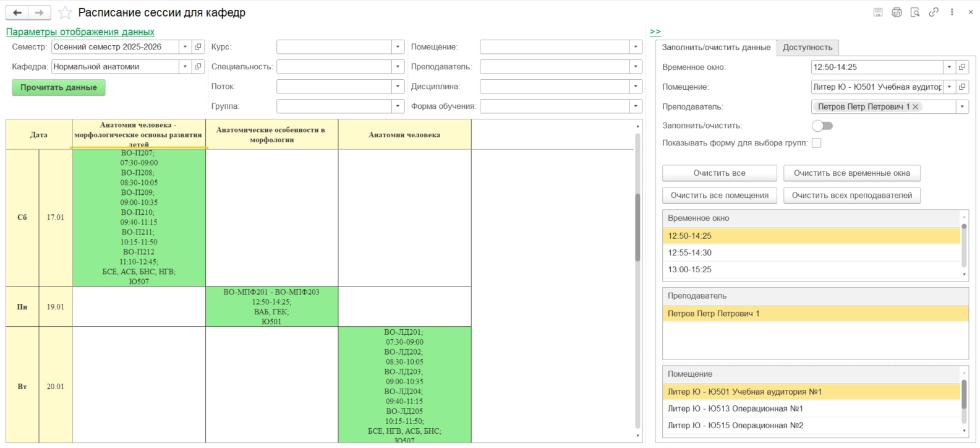The image size is (980, 448).
Task: Open the Семестр value with open-form icon
Action: click(198, 47)
